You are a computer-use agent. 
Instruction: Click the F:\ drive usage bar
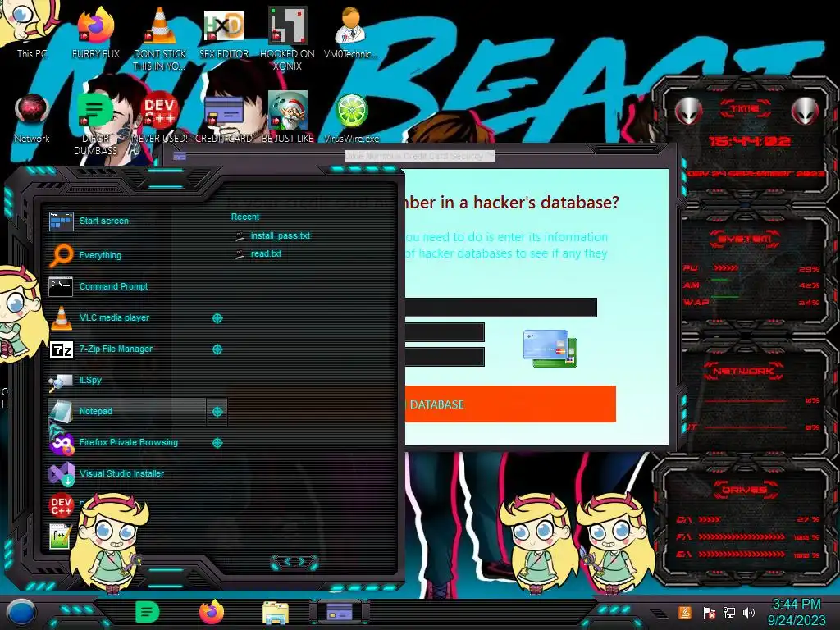click(x=742, y=536)
